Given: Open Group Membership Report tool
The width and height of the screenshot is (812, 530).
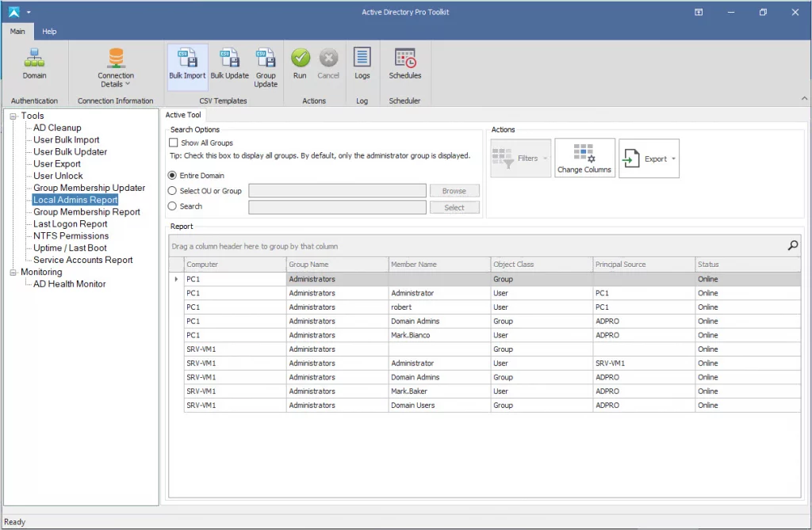Looking at the screenshot, I should click(86, 212).
